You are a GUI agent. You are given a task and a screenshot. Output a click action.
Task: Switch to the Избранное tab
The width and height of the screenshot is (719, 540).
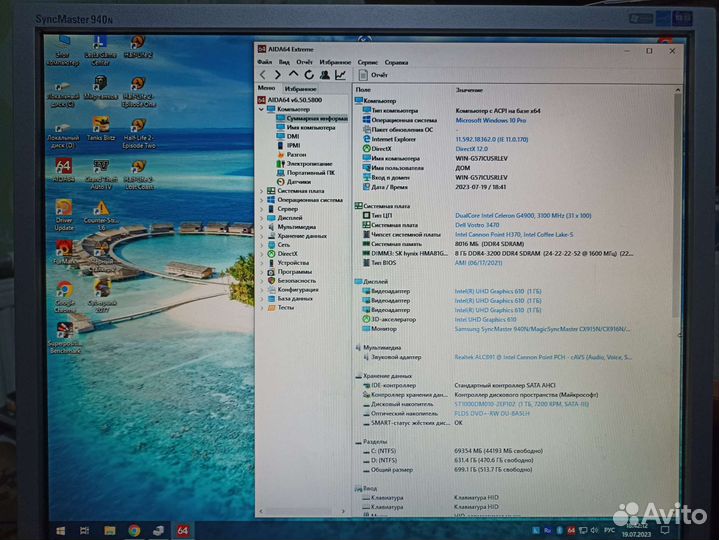(x=300, y=88)
